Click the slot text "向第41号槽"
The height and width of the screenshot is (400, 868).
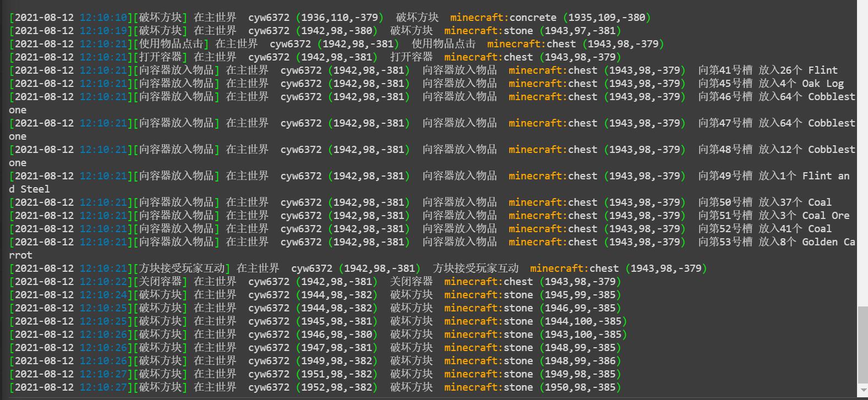(725, 70)
